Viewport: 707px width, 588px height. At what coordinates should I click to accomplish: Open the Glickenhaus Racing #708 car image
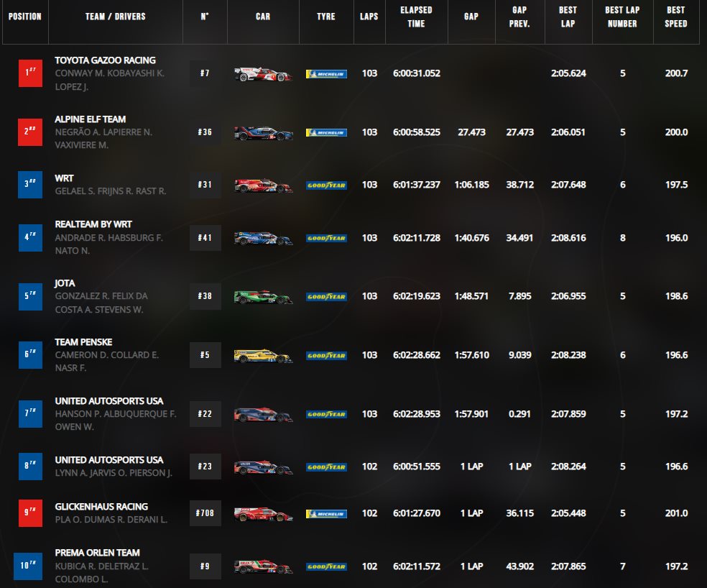263,514
